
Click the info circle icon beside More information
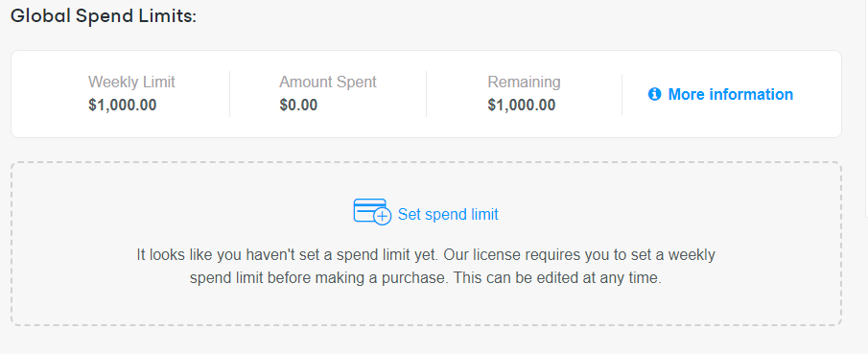tap(654, 94)
